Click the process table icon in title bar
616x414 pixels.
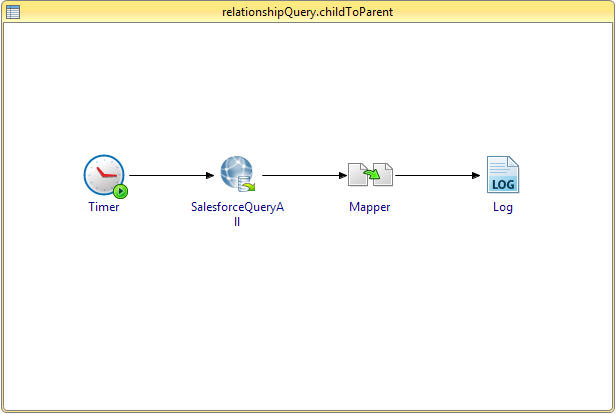pos(13,12)
